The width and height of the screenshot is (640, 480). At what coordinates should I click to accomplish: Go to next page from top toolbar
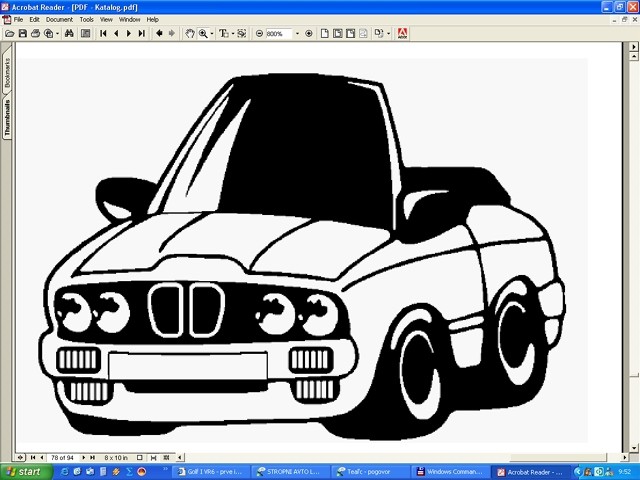point(129,33)
